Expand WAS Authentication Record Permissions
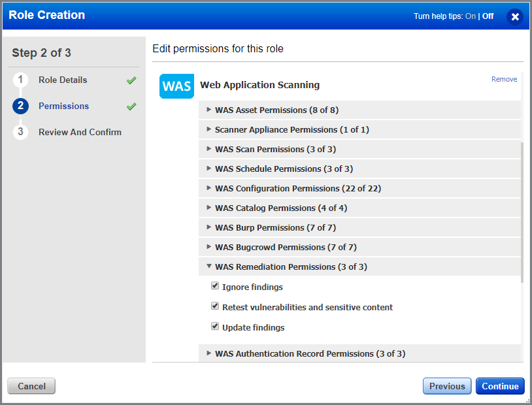The image size is (532, 405). 209,353
